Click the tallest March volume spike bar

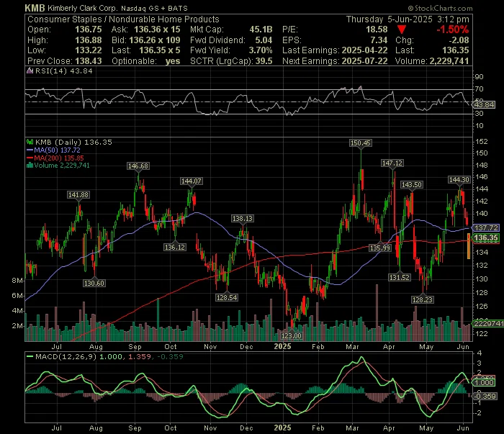click(x=377, y=312)
